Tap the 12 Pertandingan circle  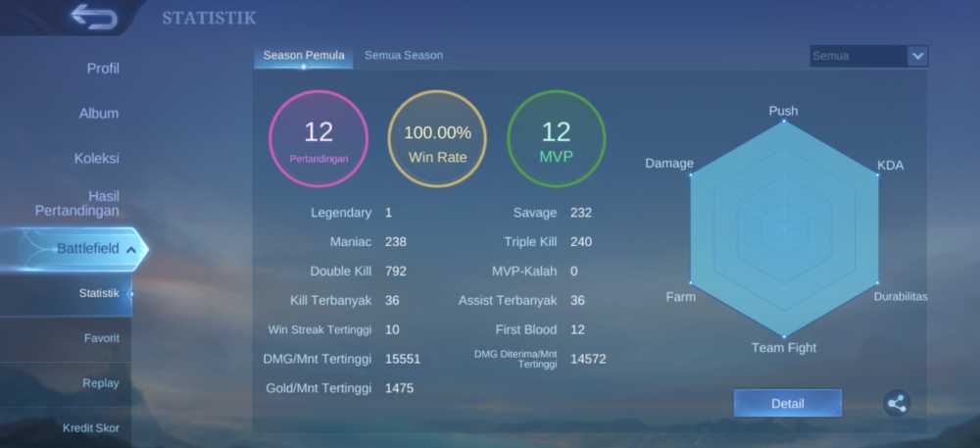pos(318,138)
